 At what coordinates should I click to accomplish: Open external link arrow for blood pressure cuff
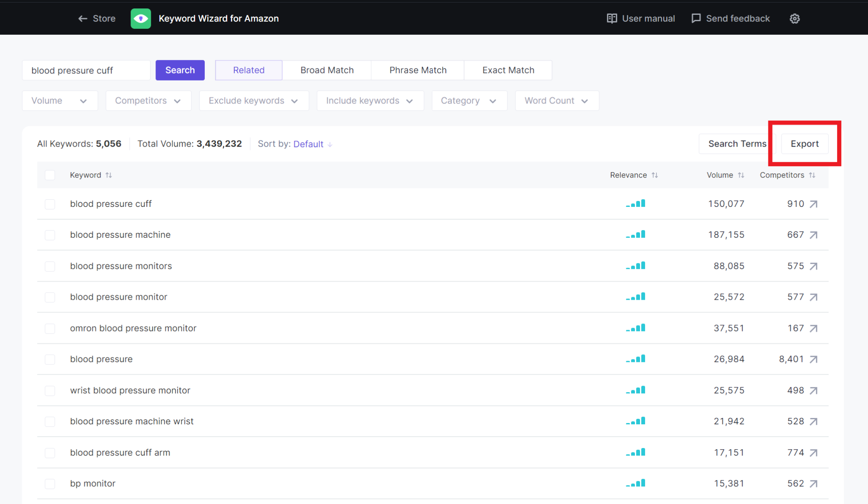(x=813, y=204)
